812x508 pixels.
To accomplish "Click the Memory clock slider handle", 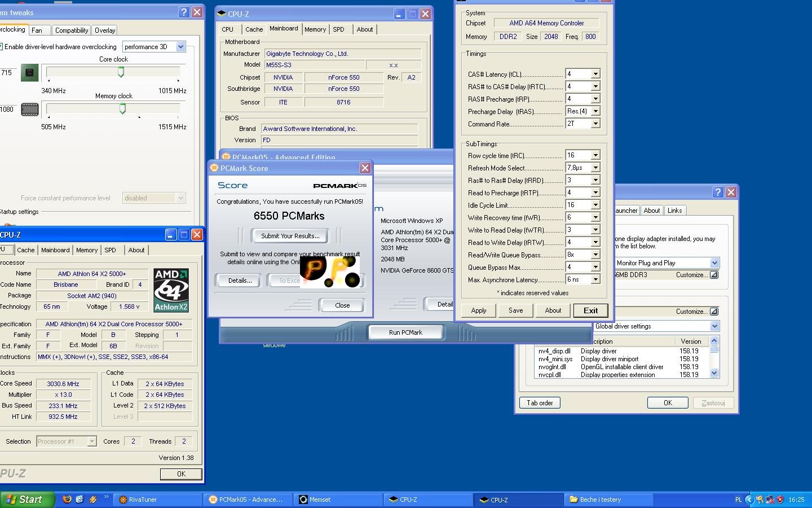I will point(122,108).
